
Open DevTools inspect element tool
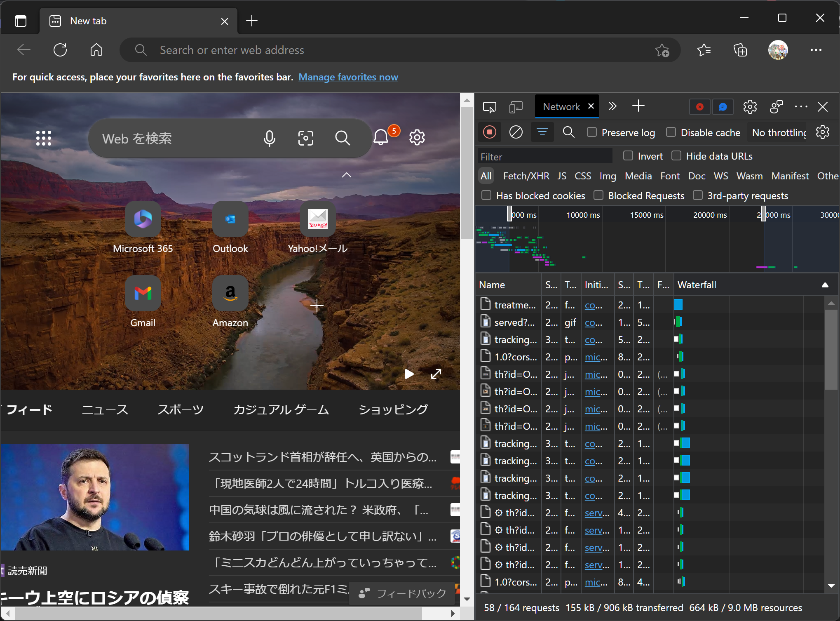click(x=489, y=107)
